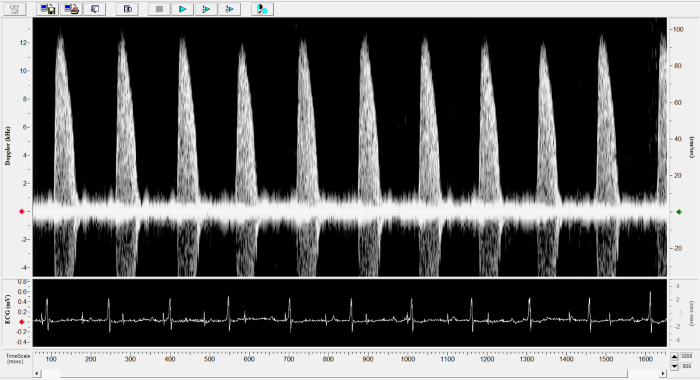Click the TimeScale (msec) label
Viewport: 700px width, 380px height.
[x=17, y=359]
